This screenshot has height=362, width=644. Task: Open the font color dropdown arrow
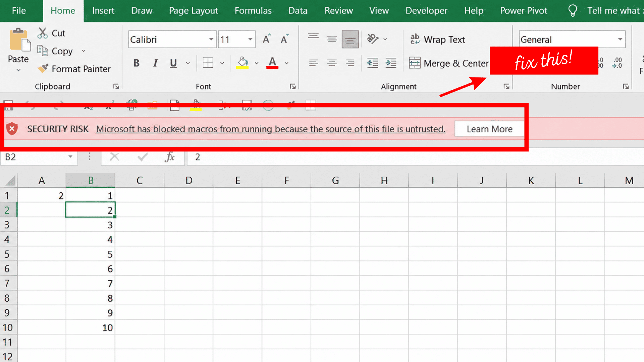[x=286, y=63]
